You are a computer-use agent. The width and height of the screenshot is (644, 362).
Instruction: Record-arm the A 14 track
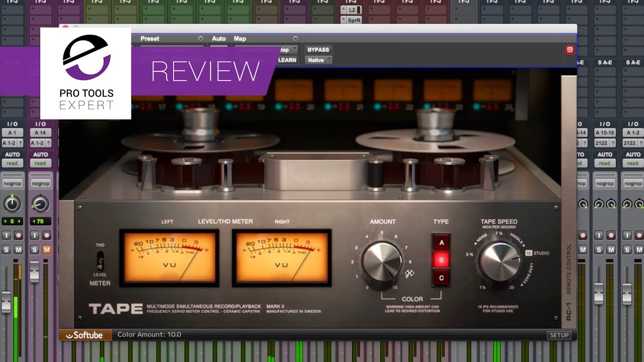click(x=46, y=235)
